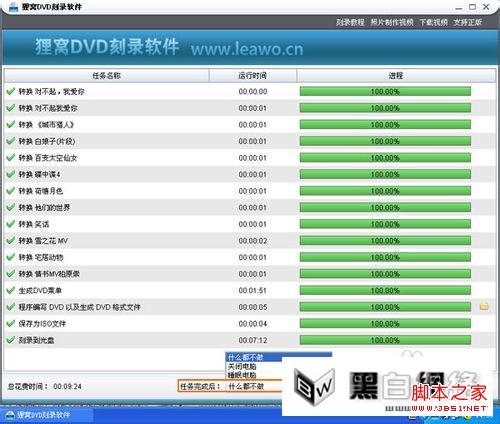The width and height of the screenshot is (500, 424).
Task: Open the 支持正版 link
Action: (x=468, y=22)
